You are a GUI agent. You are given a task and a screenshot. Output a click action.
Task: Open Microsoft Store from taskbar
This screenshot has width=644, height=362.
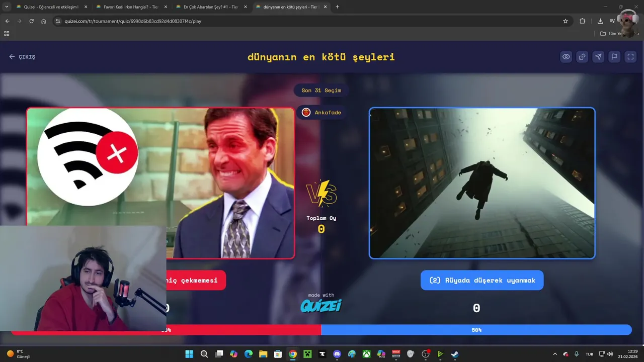click(278, 354)
